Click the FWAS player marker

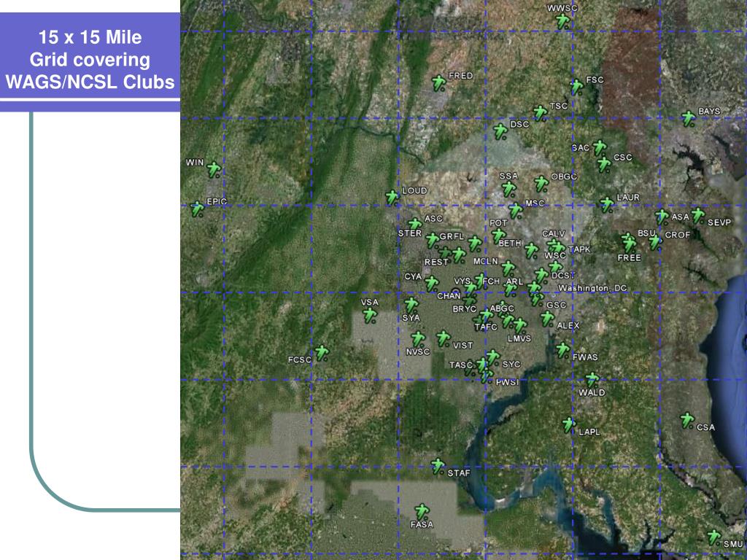[563, 350]
